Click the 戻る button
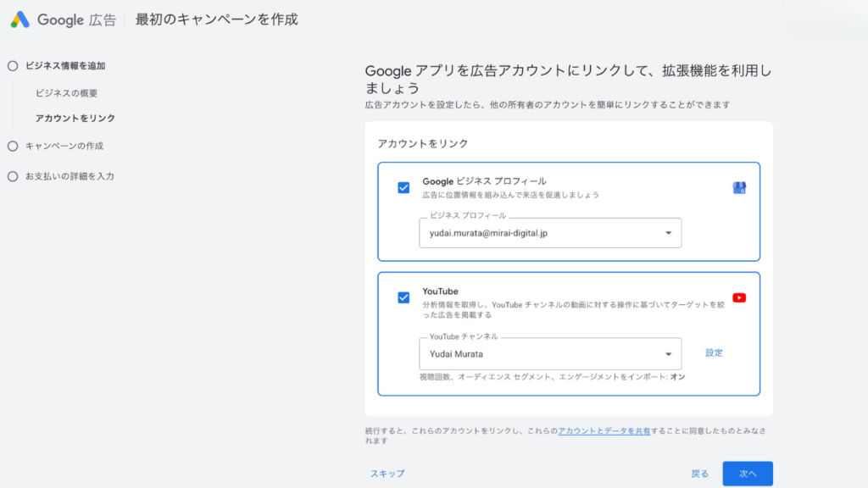868x488 pixels. click(698, 474)
